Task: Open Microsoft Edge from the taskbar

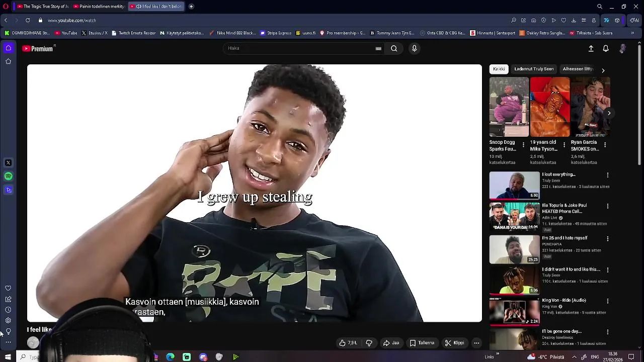Action: [x=171, y=357]
